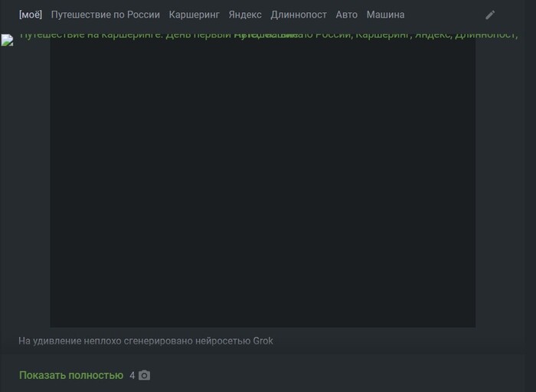Open the Яндекс tag

pyautogui.click(x=245, y=15)
